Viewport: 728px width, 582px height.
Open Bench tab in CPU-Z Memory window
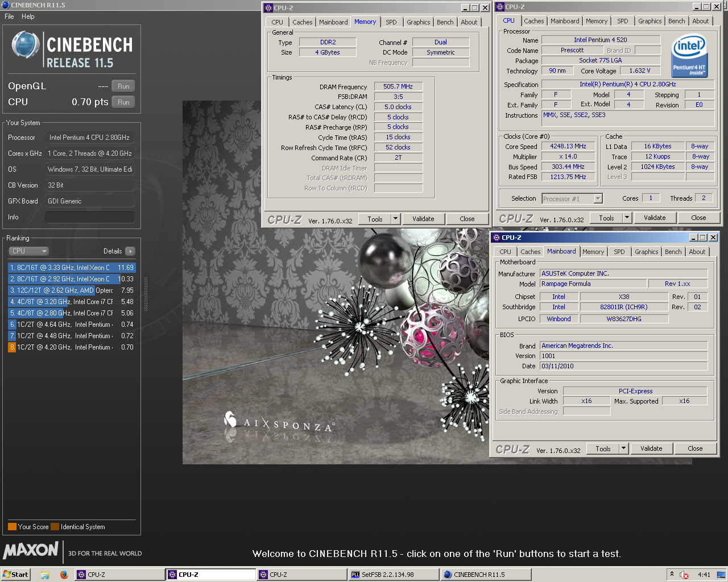[445, 22]
